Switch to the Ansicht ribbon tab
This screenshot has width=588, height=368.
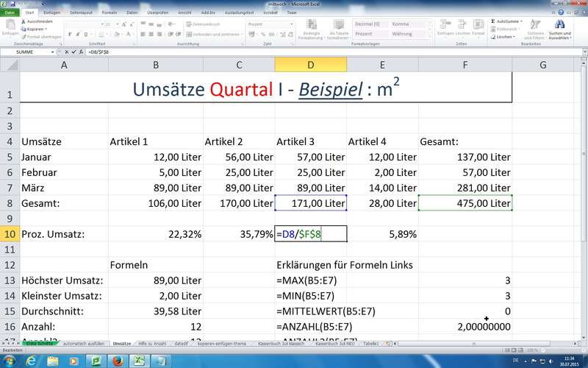click(184, 13)
